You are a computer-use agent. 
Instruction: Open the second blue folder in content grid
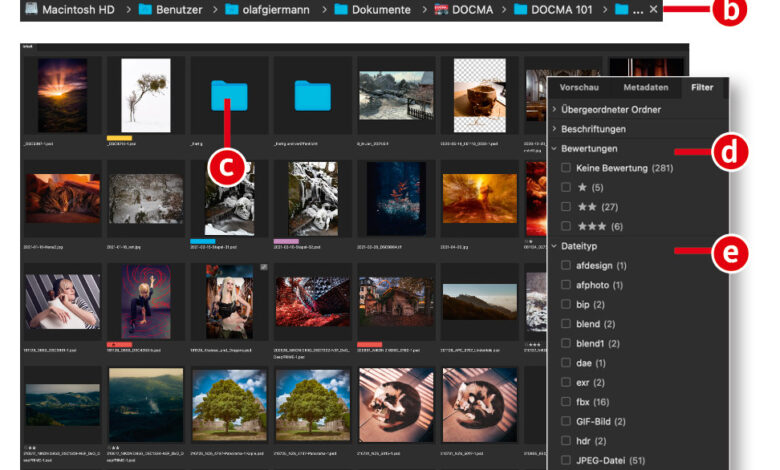pyautogui.click(x=312, y=95)
